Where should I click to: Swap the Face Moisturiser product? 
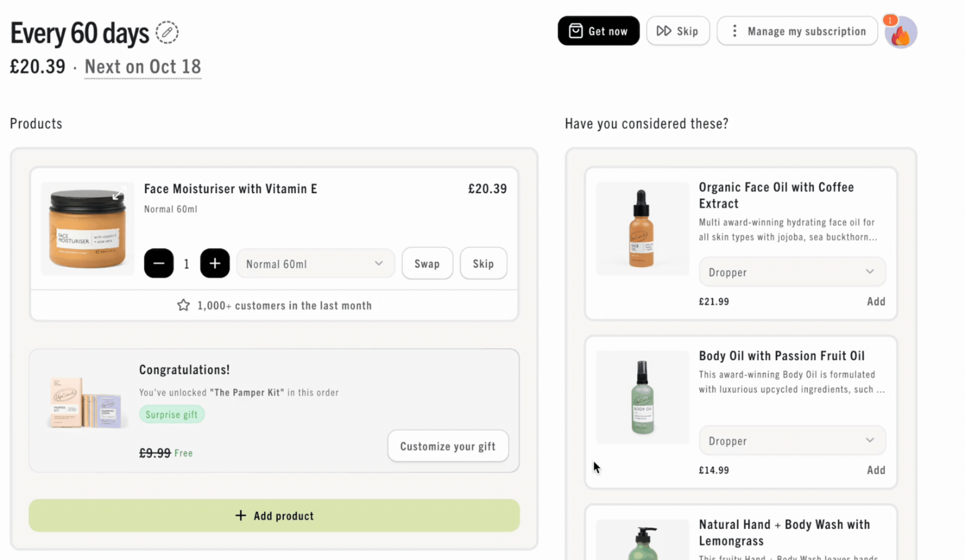[x=427, y=264]
